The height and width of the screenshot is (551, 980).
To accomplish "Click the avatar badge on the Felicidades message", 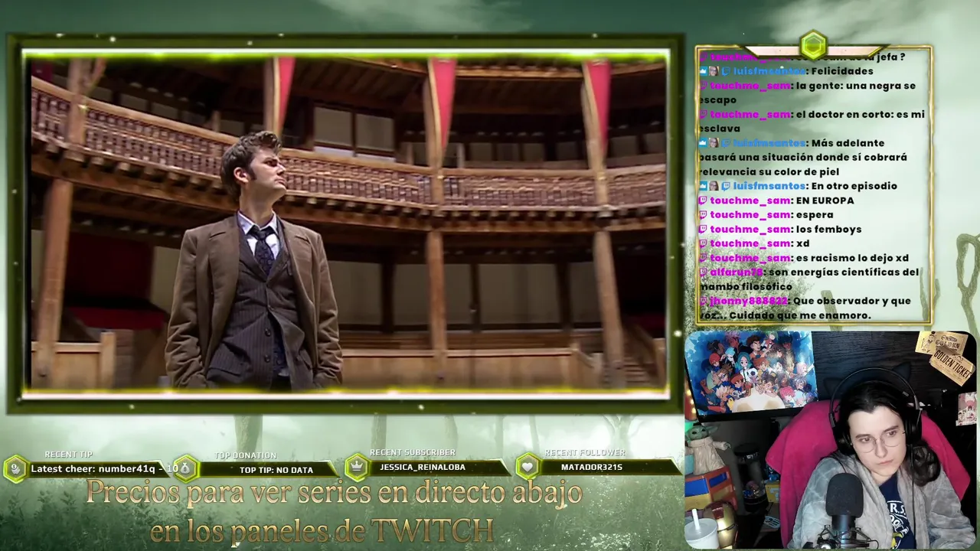I will tap(714, 71).
